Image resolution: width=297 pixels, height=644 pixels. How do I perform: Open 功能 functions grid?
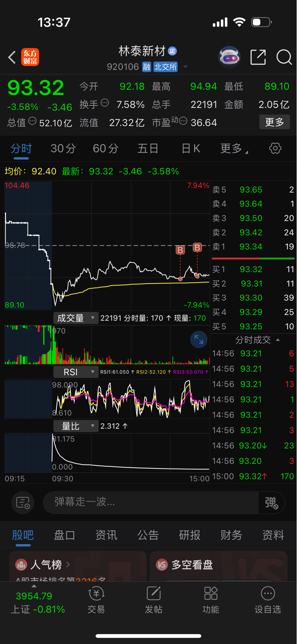210,600
